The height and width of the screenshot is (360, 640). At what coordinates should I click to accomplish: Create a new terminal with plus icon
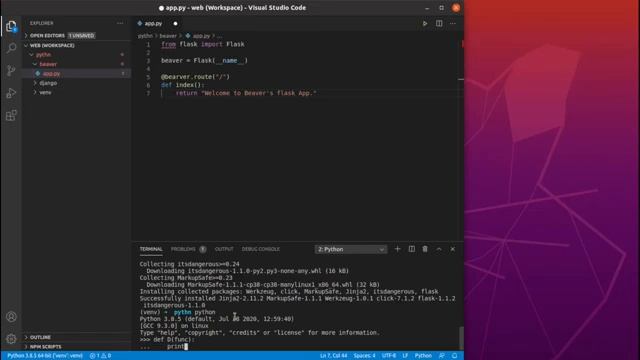pos(398,249)
